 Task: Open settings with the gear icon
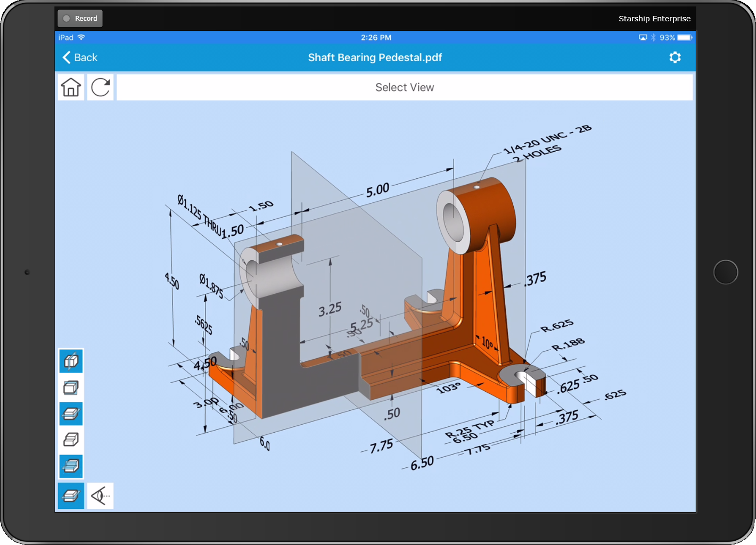[675, 57]
